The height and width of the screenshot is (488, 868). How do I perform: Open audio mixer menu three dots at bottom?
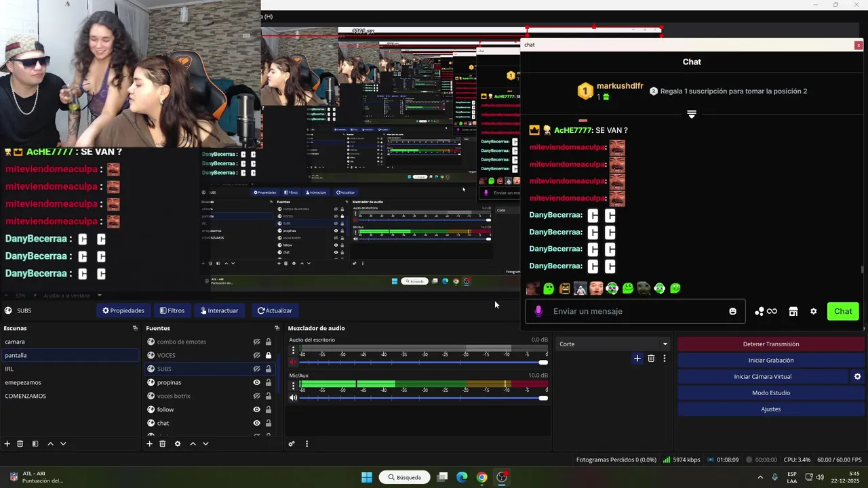pos(307,444)
